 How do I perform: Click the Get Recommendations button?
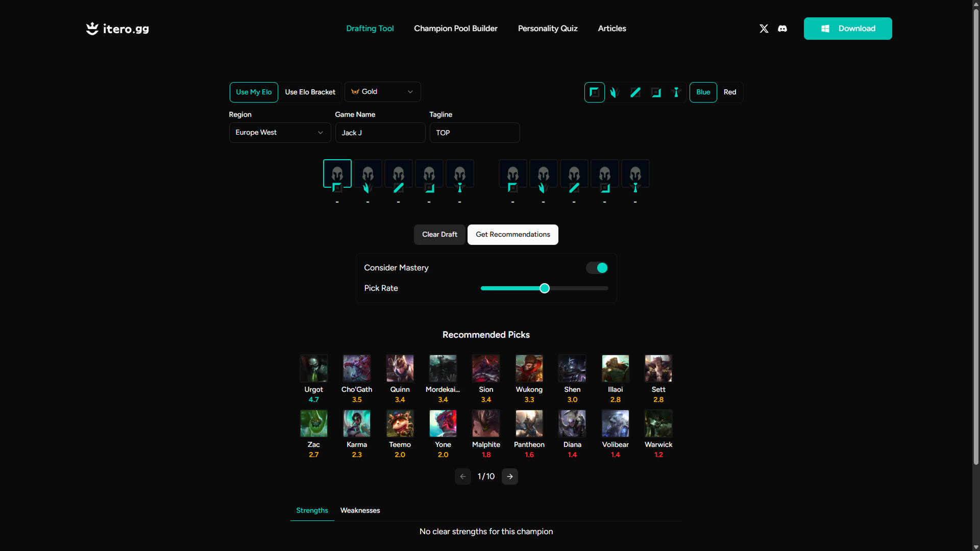(x=512, y=234)
